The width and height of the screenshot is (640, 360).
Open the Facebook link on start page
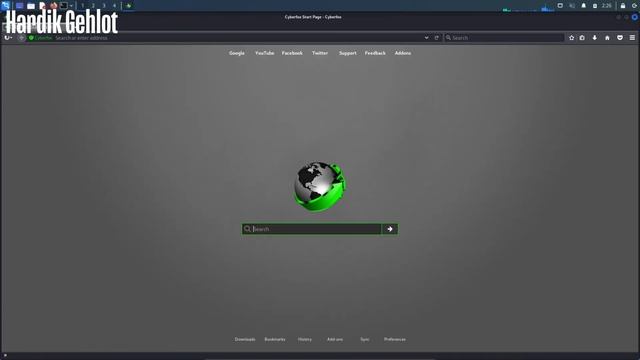pos(292,53)
